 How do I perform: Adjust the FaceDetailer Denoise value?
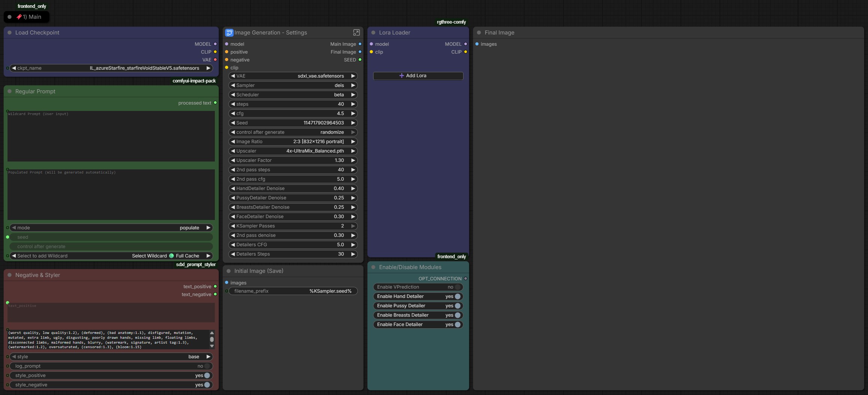[x=293, y=217]
